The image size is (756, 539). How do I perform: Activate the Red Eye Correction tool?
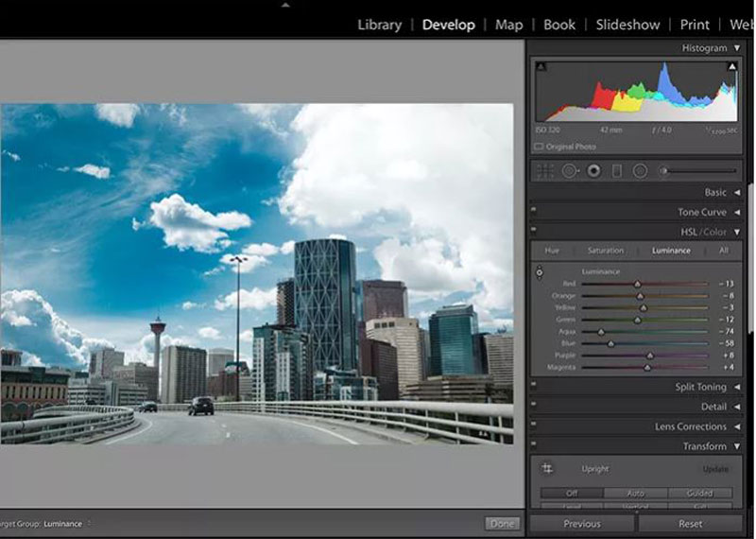[593, 171]
